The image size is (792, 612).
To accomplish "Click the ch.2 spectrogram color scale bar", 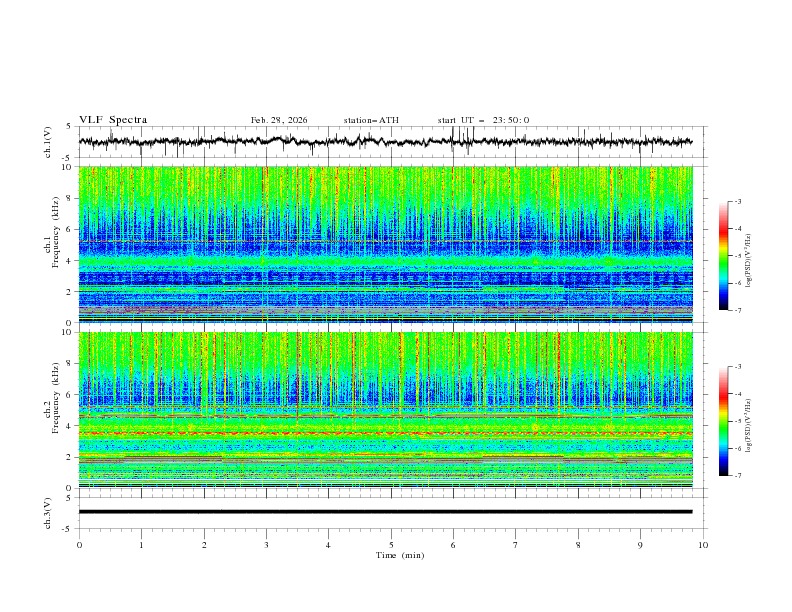I will (723, 421).
